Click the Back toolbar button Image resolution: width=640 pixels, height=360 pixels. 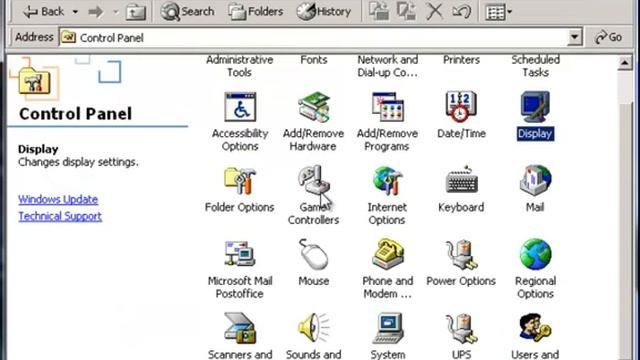click(x=44, y=11)
